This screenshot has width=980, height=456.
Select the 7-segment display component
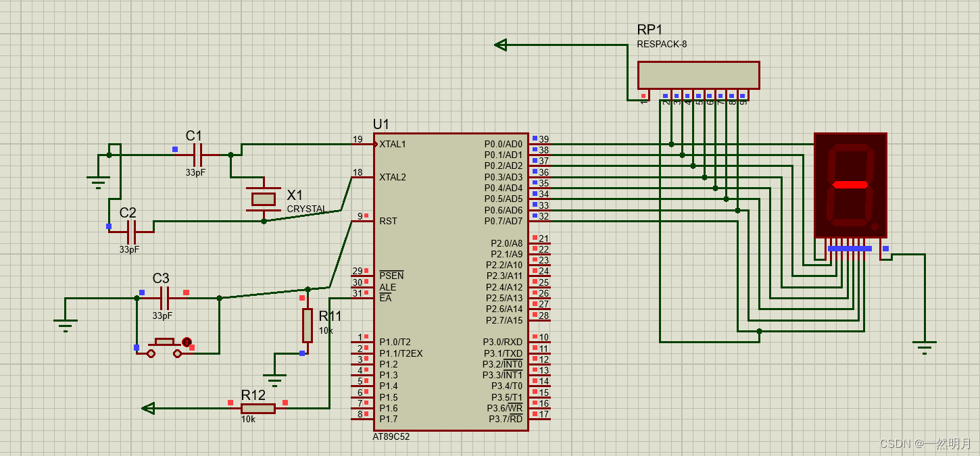tap(850, 185)
